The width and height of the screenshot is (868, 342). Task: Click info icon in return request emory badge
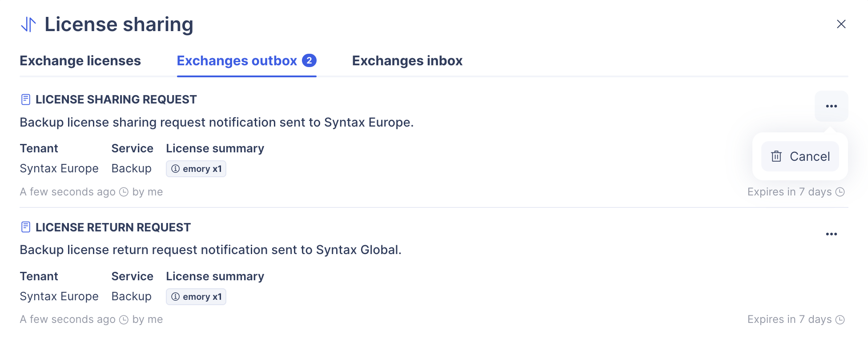click(x=176, y=297)
